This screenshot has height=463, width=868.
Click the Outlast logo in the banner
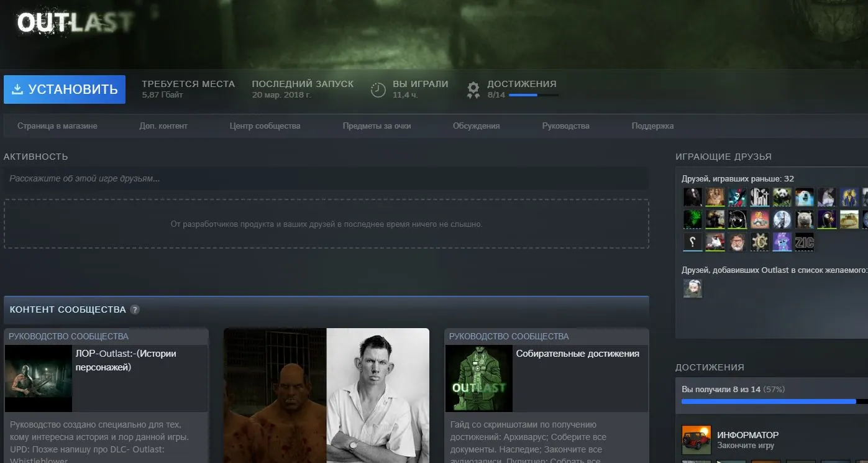(x=75, y=22)
